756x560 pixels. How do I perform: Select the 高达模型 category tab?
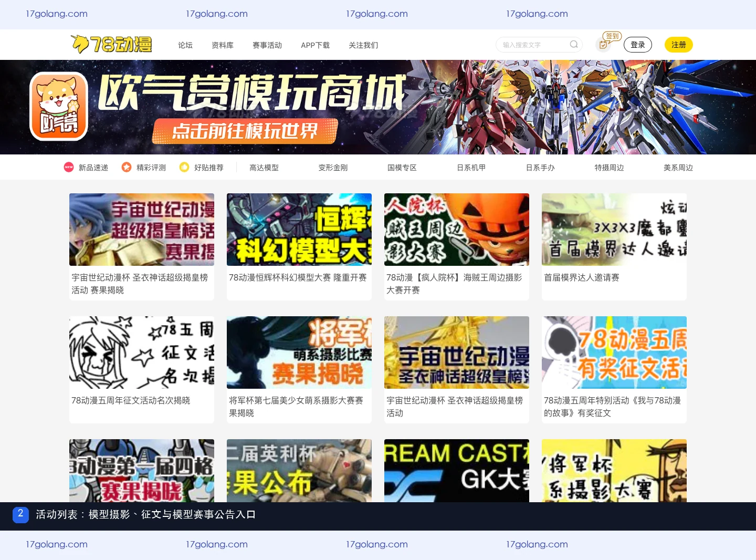(x=264, y=168)
